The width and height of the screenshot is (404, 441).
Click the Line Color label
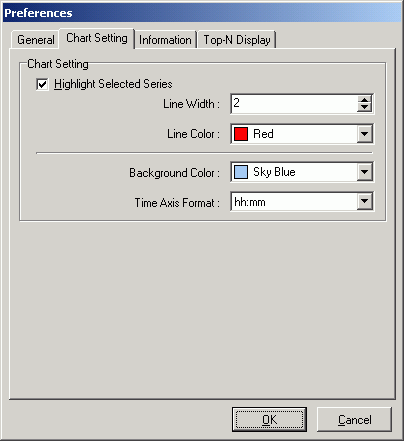pos(193,134)
